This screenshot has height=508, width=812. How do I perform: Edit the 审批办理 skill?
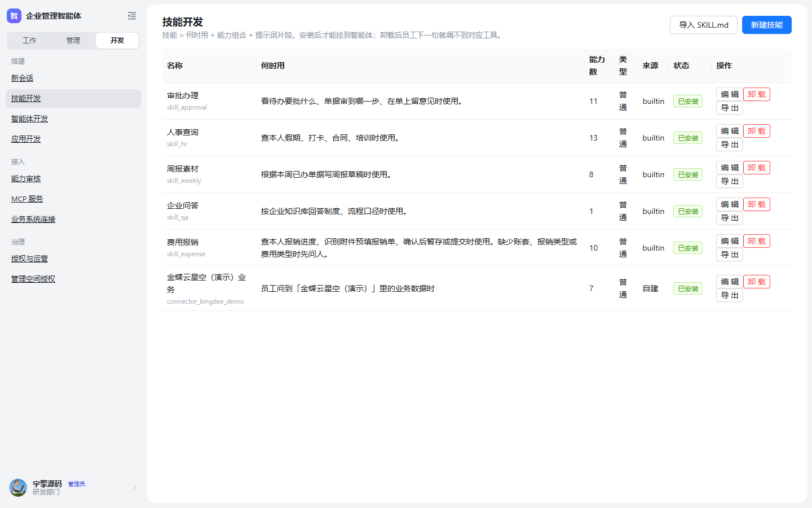730,94
